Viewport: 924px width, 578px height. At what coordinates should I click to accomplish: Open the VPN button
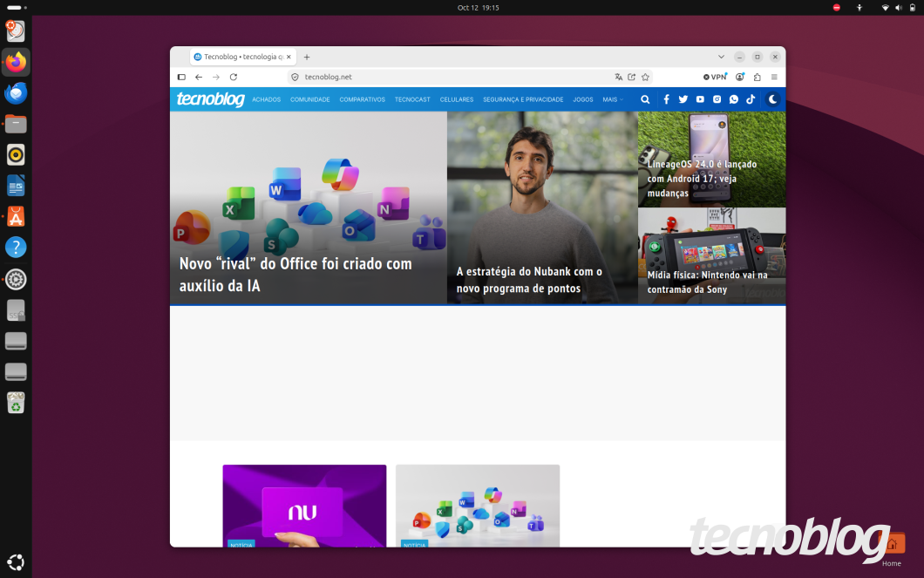click(x=715, y=78)
